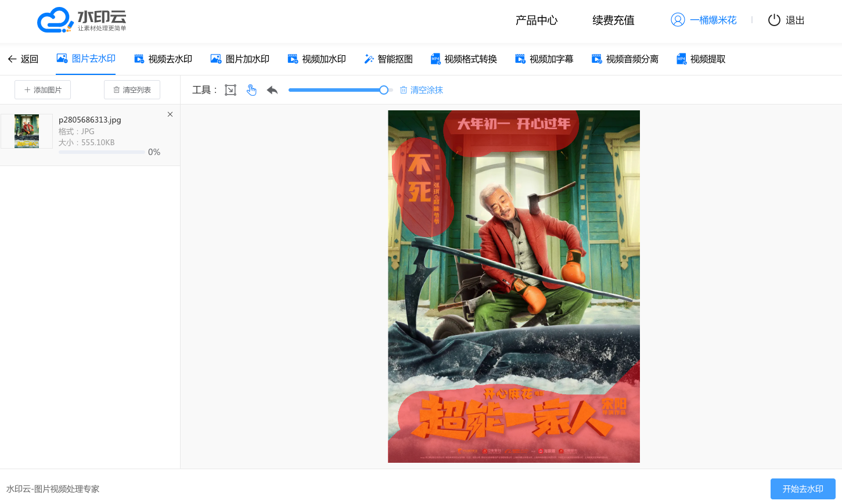Click the 格式：JPG text
The width and height of the screenshot is (842, 504).
(x=77, y=131)
